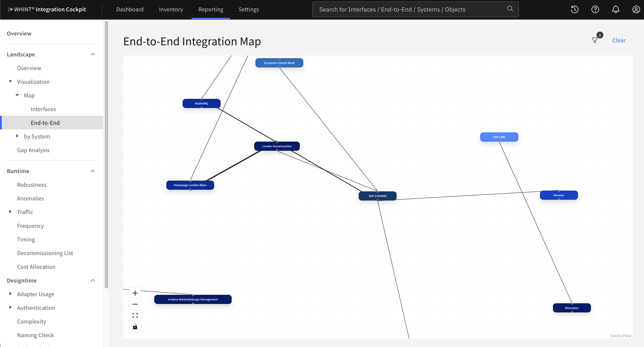644x347 pixels.
Task: Select the RabbitMQ node
Action: 201,103
